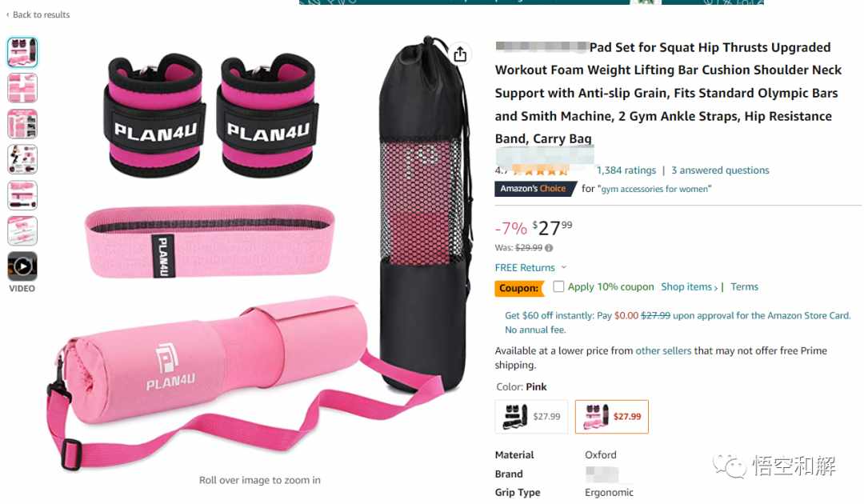Click the star rating icons
864x504 pixels.
540,170
